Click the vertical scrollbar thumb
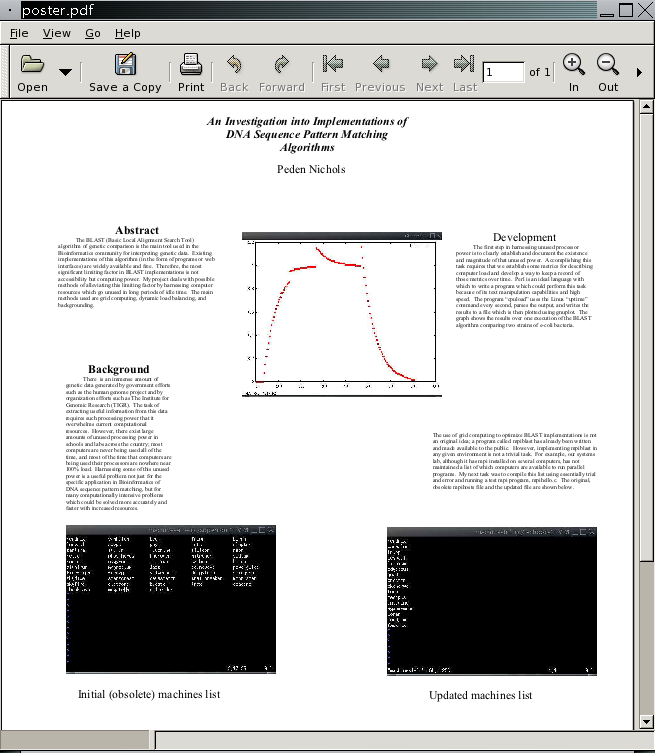The image size is (655, 753). [x=646, y=336]
